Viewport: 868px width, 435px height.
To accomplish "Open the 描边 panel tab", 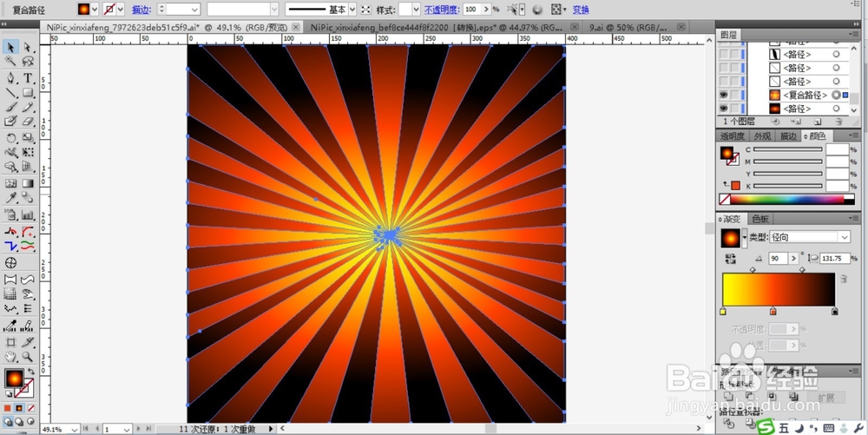I will coord(788,136).
